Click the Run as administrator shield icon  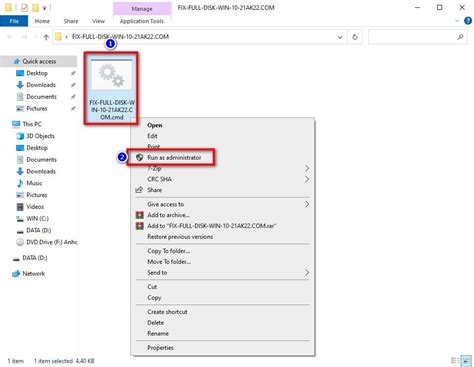tap(139, 158)
